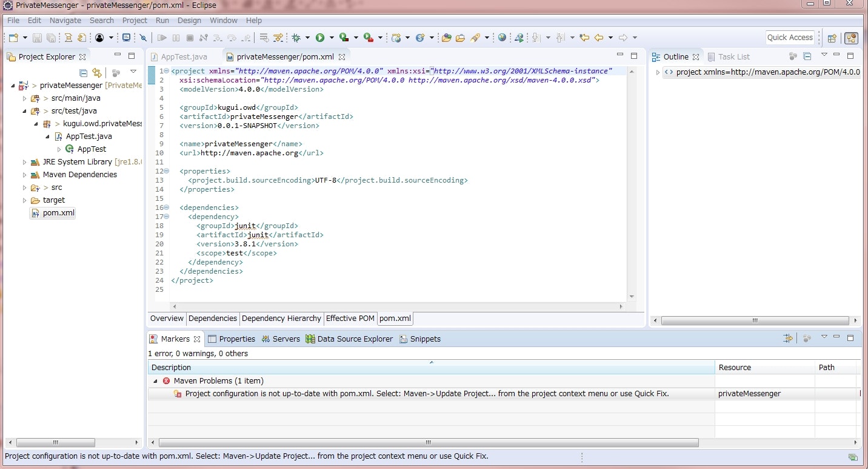
Task: Expand the src/main/java folder
Action: [x=25, y=98]
